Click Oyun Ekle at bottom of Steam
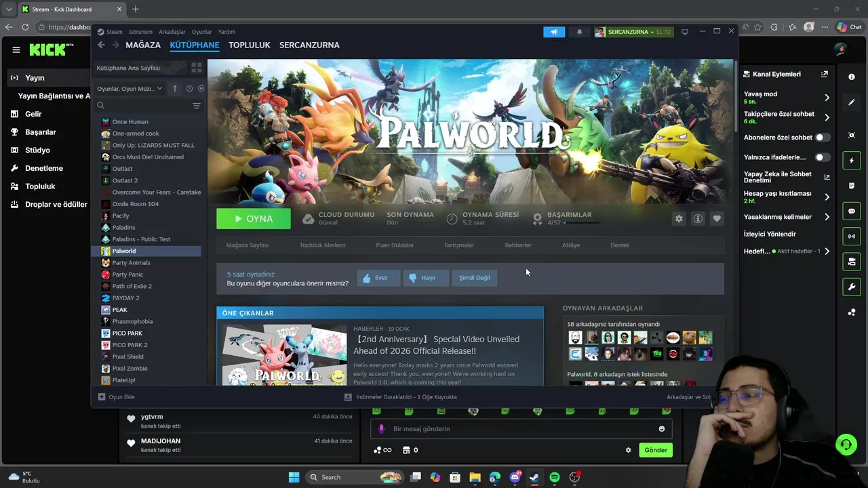868x488 pixels. point(116,397)
